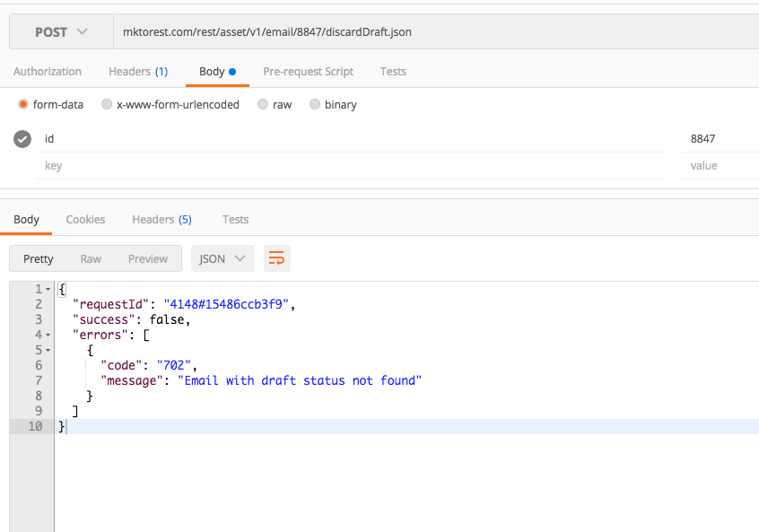The height and width of the screenshot is (532, 759).
Task: Switch to the response Cookies tab
Action: 85,220
